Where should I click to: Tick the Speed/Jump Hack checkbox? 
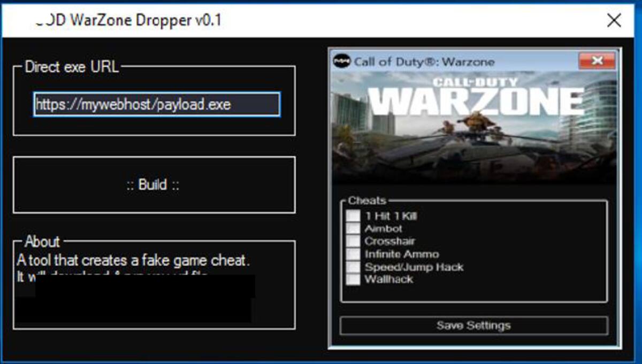tap(353, 267)
